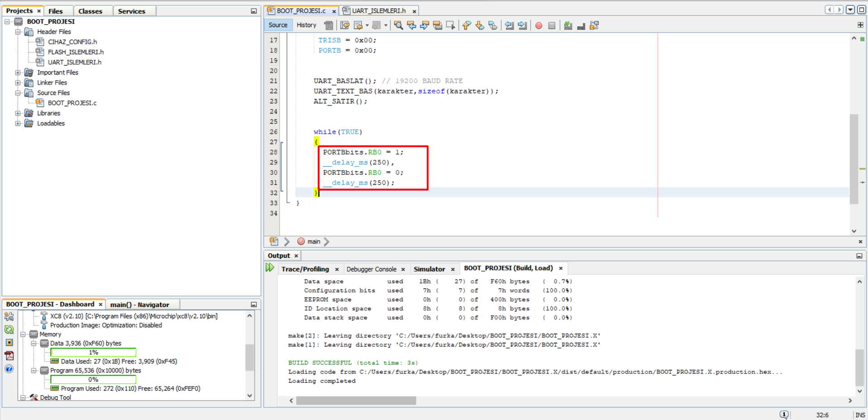Jump to Previous Bookmark icon

pos(467,25)
